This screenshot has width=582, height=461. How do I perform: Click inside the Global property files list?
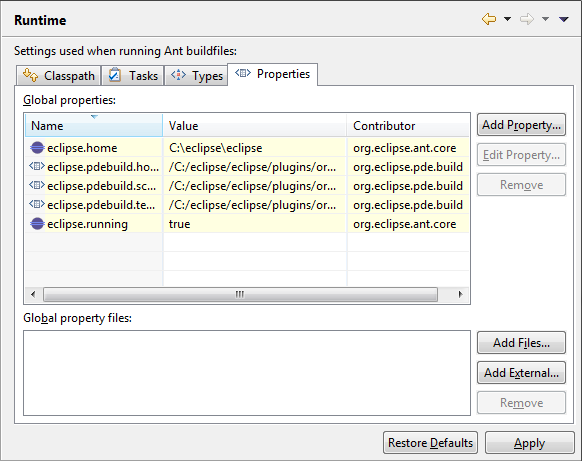coord(247,373)
